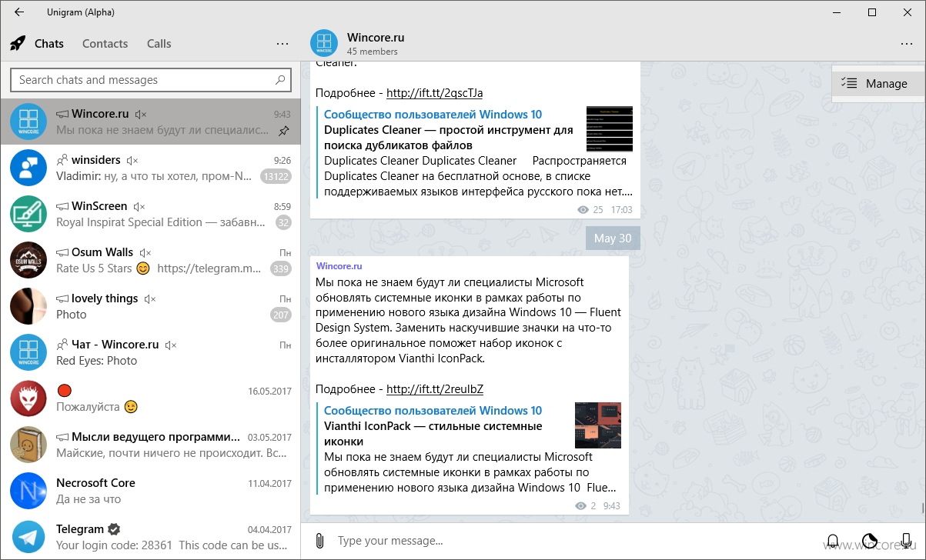
Task: Open the lovely things channel
Action: pyautogui.click(x=151, y=306)
